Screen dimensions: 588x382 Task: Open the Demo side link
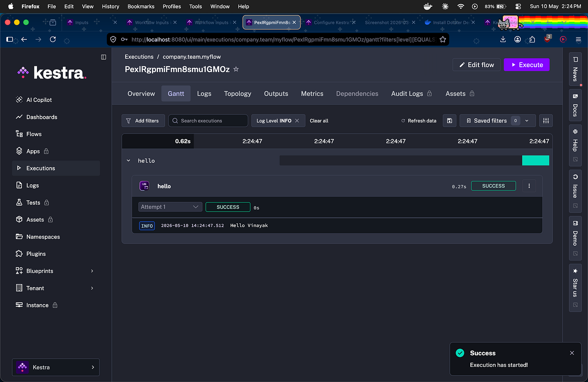[575, 238]
